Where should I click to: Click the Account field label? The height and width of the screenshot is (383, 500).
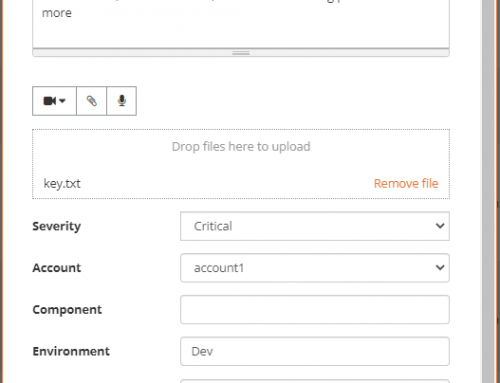click(57, 268)
